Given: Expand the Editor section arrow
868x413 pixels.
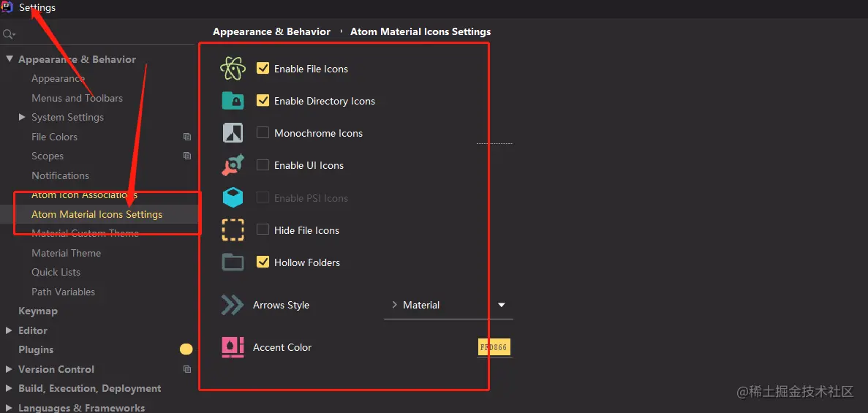Looking at the screenshot, I should [9, 330].
